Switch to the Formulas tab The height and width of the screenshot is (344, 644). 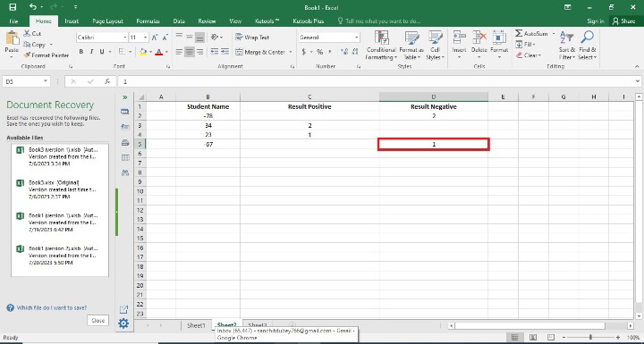pyautogui.click(x=148, y=21)
